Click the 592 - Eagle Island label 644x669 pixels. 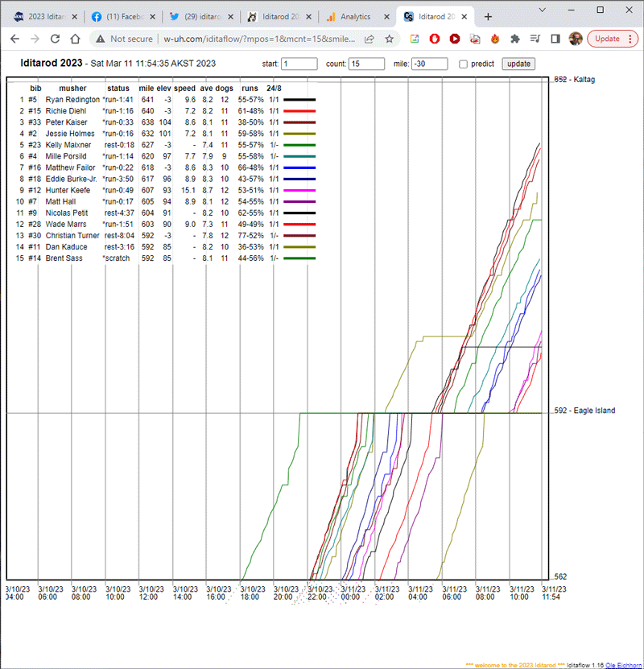[x=584, y=411]
